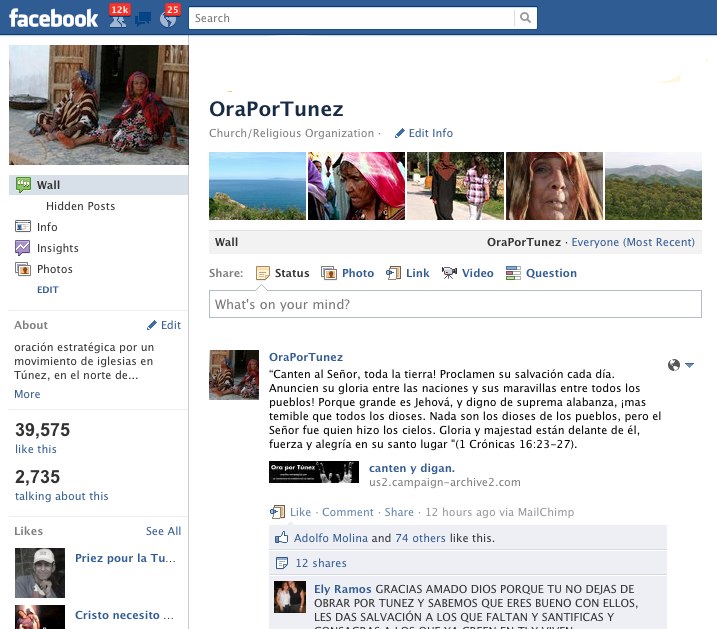This screenshot has width=717, height=629.
Task: Click the shares note icon
Action: [282, 563]
